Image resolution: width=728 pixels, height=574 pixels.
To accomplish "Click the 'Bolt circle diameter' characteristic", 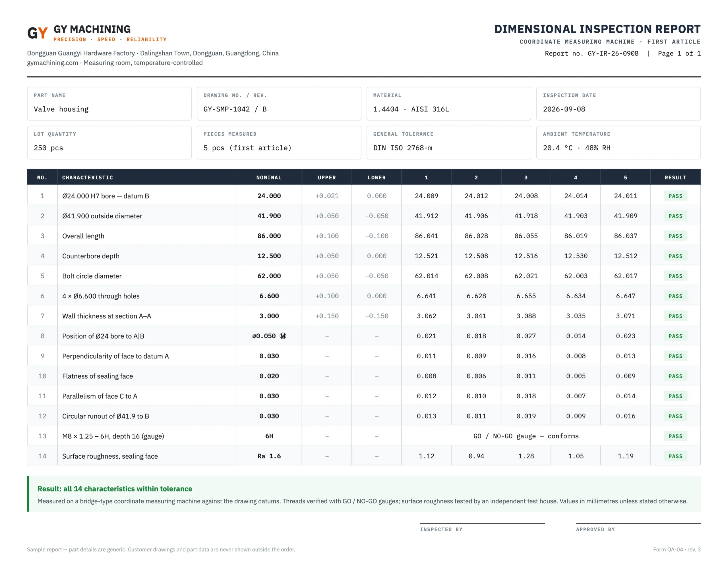I will (92, 276).
